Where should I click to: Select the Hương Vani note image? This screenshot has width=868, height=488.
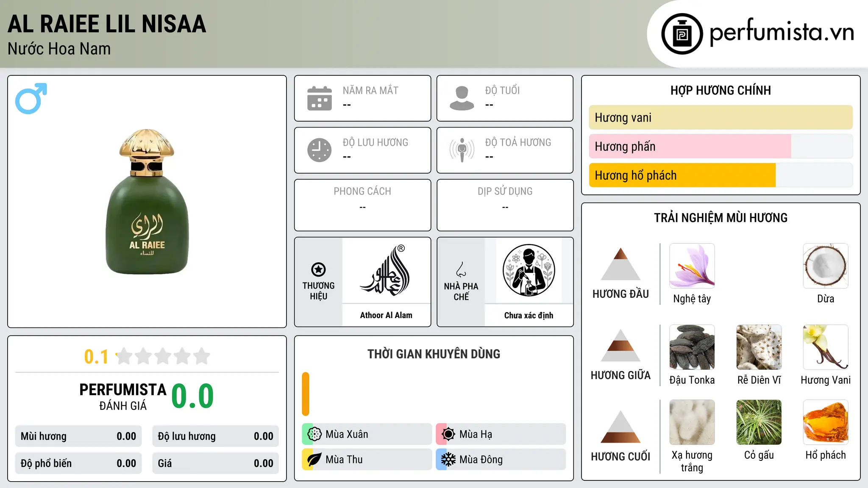[826, 347]
